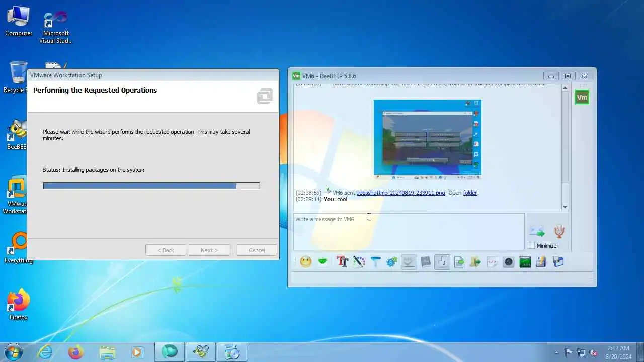
Task: Show hidden system tray icons
Action: (556, 352)
